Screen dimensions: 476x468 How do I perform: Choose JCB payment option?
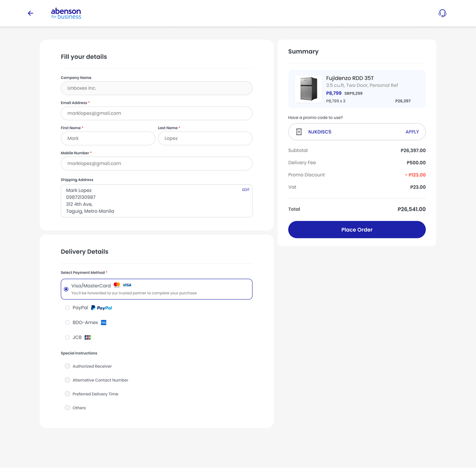point(67,337)
